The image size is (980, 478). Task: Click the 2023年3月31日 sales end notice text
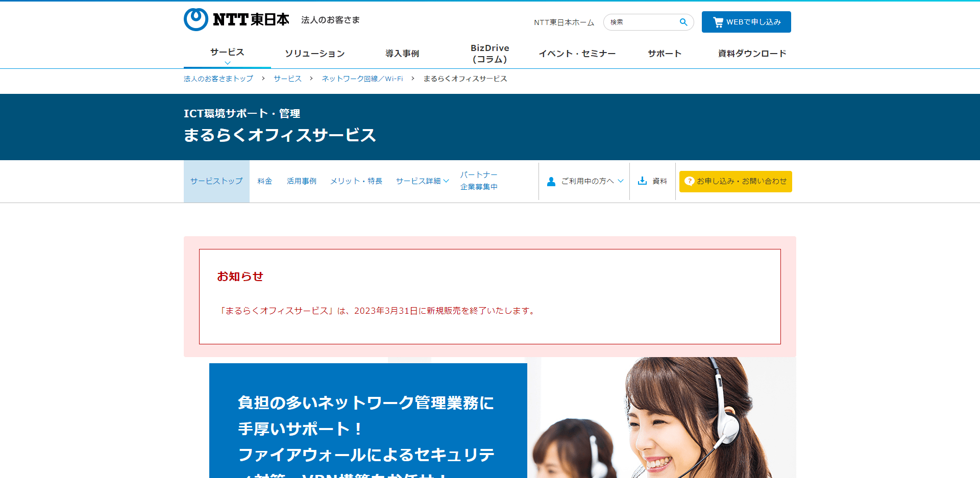(x=378, y=311)
